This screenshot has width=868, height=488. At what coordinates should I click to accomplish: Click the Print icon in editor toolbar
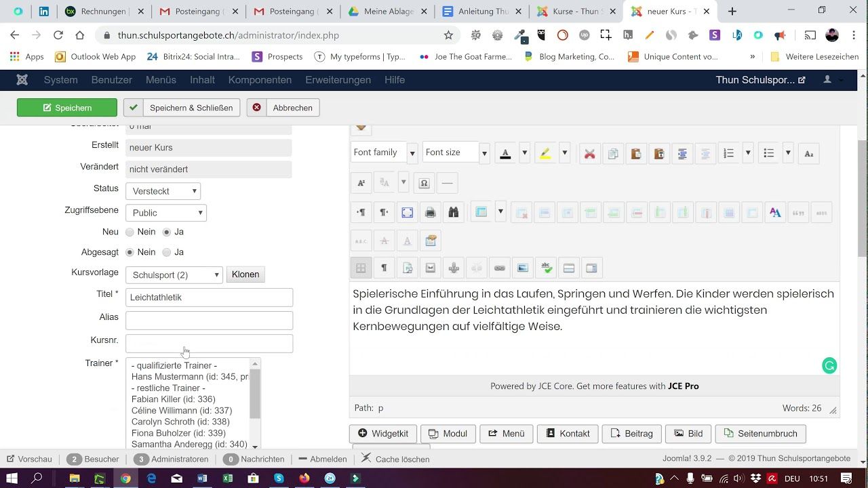click(x=430, y=213)
